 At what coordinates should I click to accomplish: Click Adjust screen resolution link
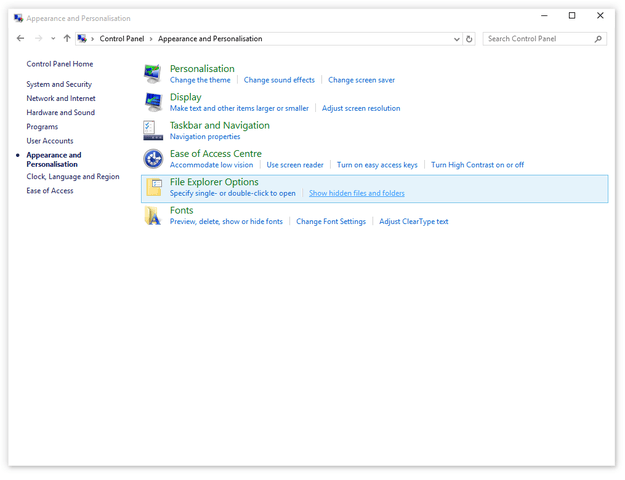coord(360,108)
